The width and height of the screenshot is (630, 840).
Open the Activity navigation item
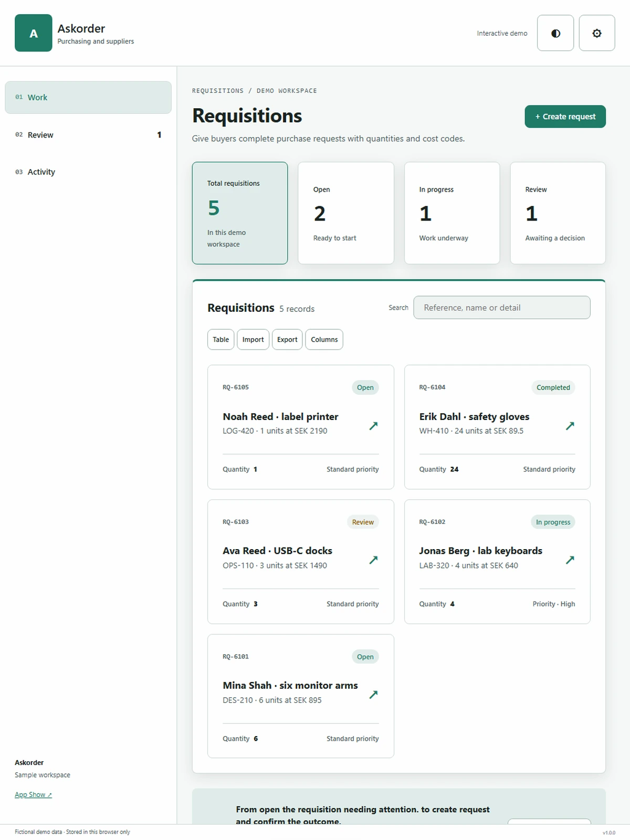tap(88, 172)
